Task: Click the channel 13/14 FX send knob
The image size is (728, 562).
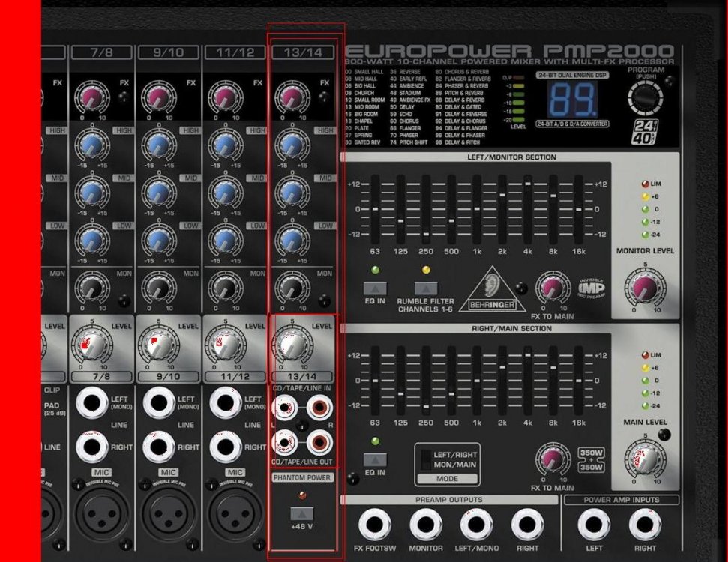Action: tap(292, 98)
